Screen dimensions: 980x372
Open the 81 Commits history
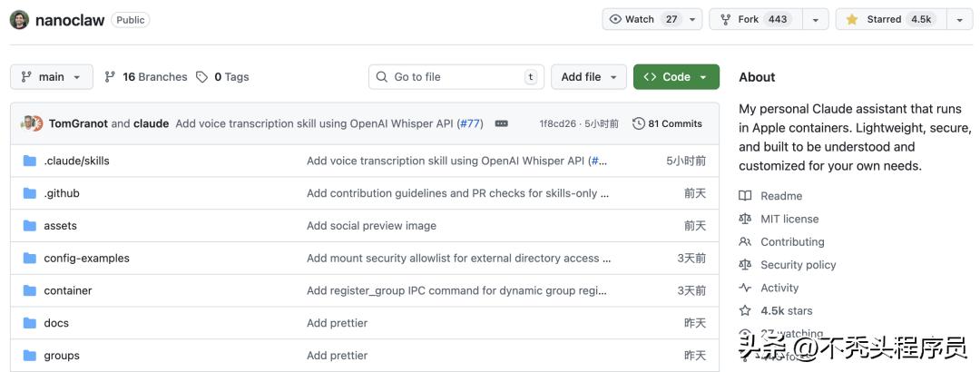(667, 123)
